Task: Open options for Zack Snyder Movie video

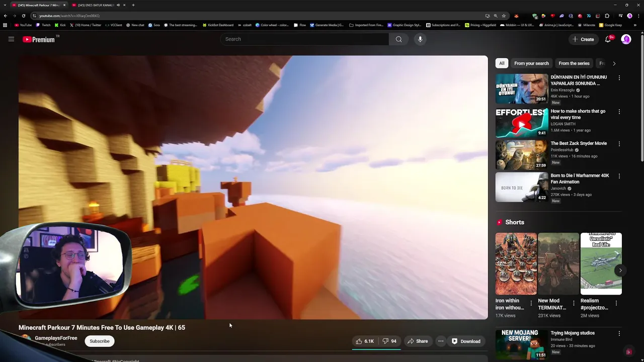Action: 619,144
